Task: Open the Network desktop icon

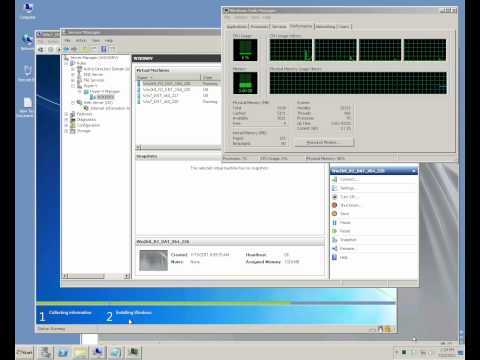Action: [x=27, y=42]
